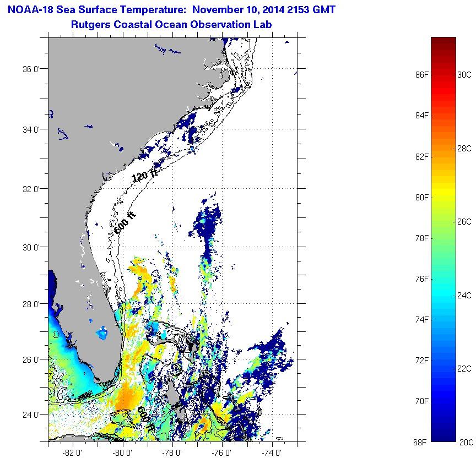Image resolution: width=476 pixels, height=458 pixels.
Task: Click the 28C colorbar label
Action: click(464, 148)
